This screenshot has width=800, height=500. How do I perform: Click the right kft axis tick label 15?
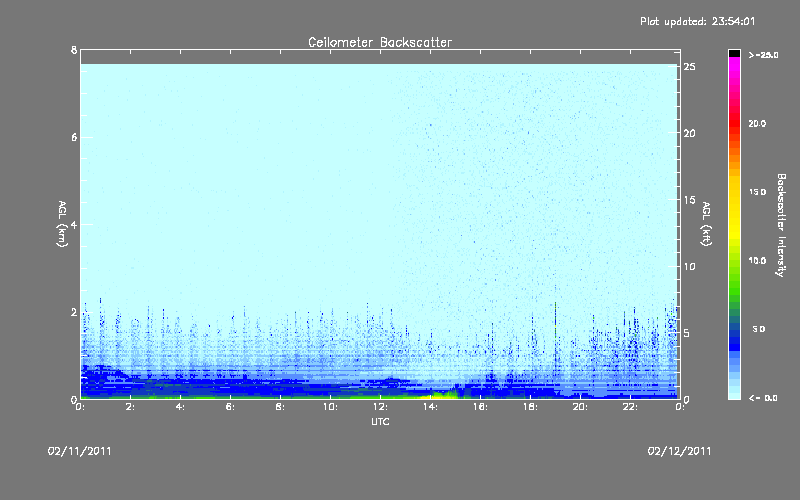689,200
